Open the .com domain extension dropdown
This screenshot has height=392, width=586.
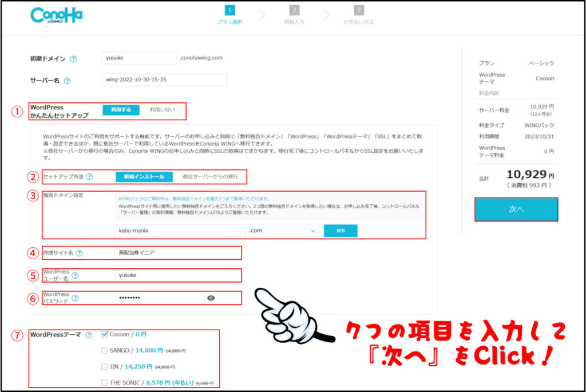pos(282,231)
